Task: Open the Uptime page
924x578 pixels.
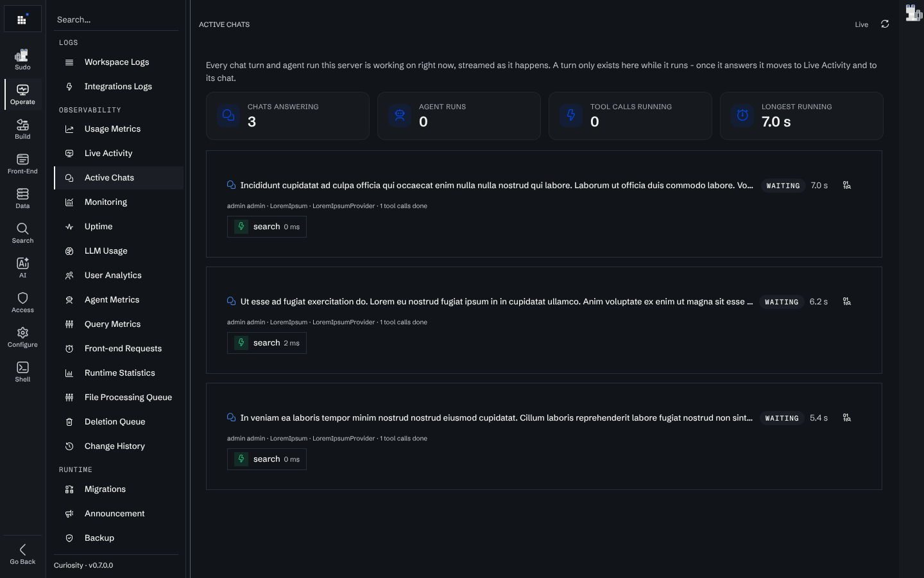Action: point(119,227)
